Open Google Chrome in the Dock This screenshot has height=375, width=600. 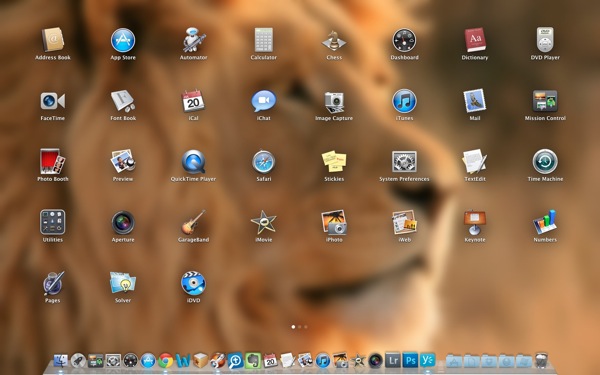pos(166,360)
